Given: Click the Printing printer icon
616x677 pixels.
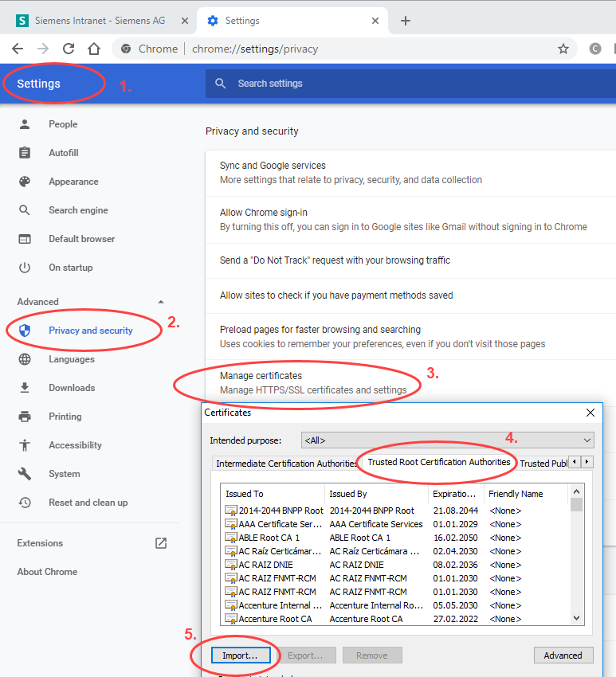Looking at the screenshot, I should pyautogui.click(x=25, y=417).
